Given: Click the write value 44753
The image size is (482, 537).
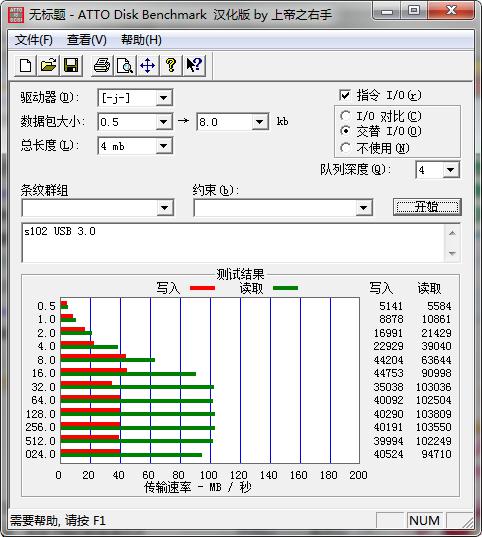Looking at the screenshot, I should pyautogui.click(x=388, y=373).
